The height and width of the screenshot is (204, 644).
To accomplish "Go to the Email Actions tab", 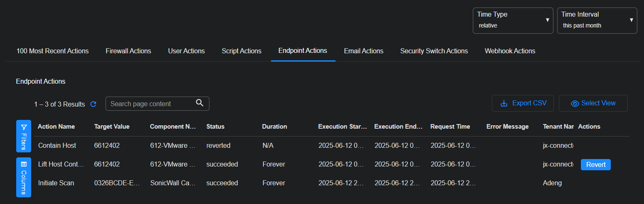I will tap(364, 51).
